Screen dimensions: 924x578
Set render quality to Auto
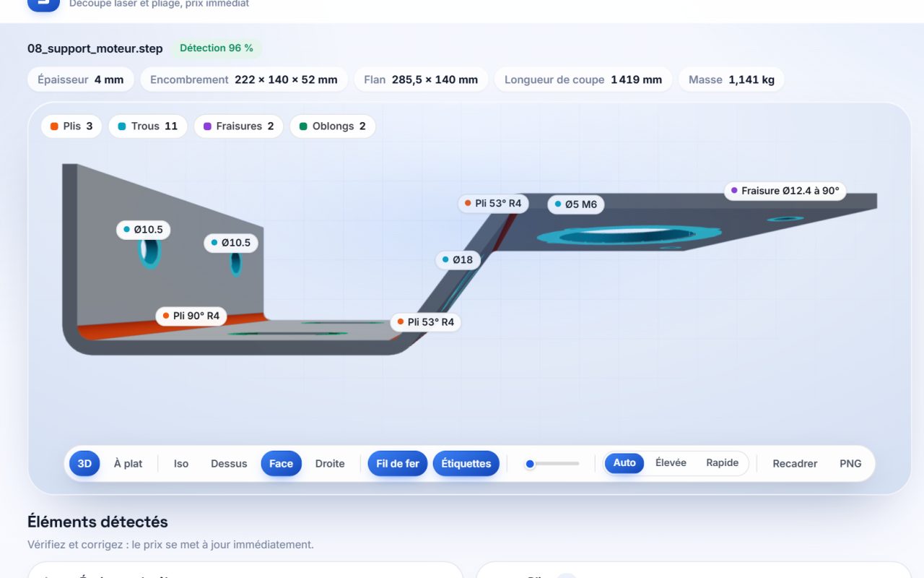[624, 463]
